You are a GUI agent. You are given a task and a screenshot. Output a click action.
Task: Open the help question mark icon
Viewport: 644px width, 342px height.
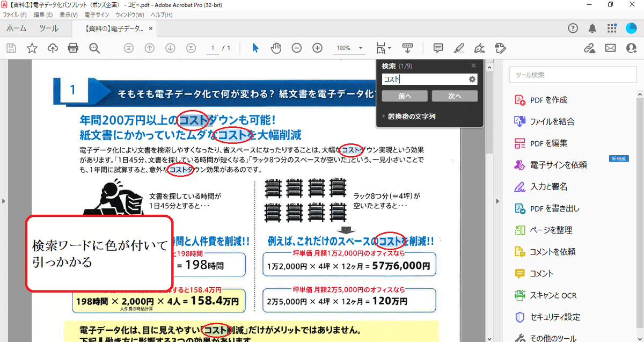(573, 28)
